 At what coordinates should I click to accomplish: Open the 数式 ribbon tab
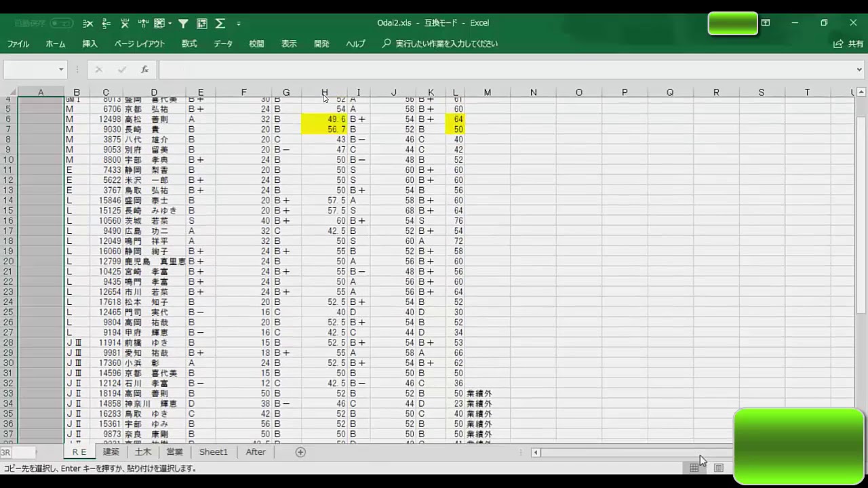(x=189, y=43)
